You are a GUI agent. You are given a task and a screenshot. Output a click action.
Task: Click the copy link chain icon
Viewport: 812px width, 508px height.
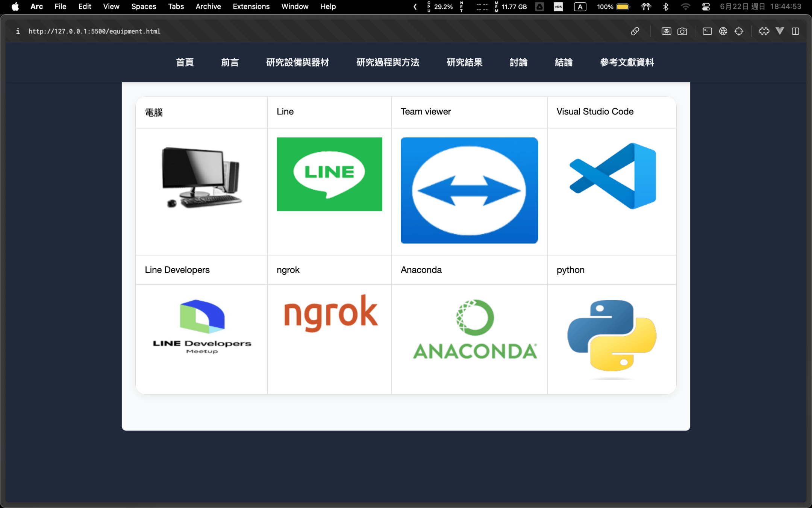pos(635,31)
